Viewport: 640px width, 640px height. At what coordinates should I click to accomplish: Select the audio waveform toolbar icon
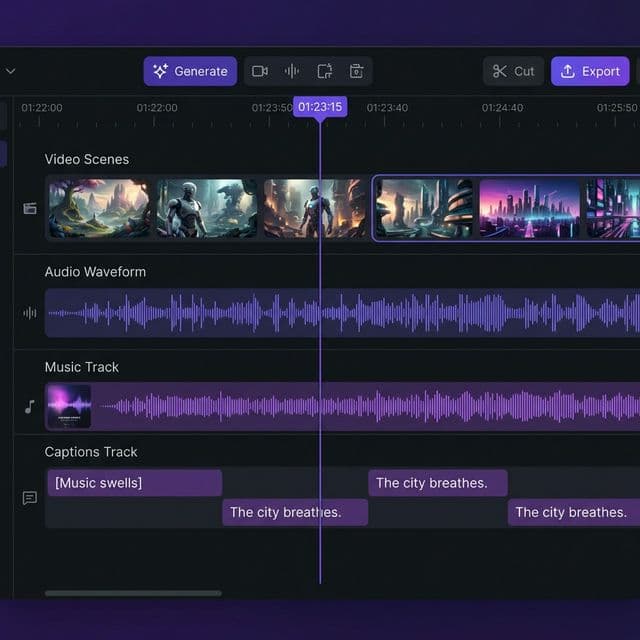click(x=292, y=71)
